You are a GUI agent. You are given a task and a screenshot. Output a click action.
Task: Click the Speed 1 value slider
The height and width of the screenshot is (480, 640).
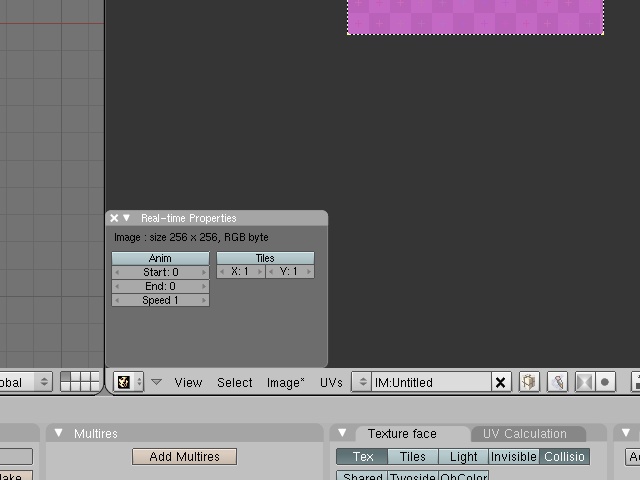(160, 300)
